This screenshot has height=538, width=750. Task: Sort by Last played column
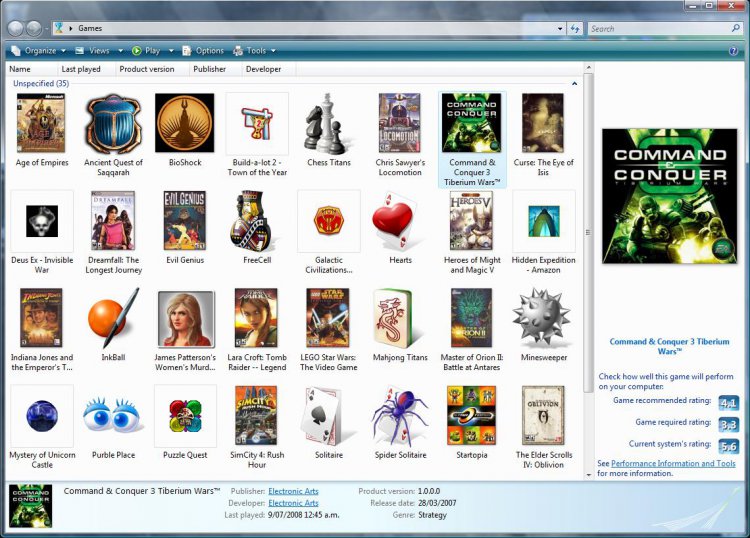pyautogui.click(x=87, y=69)
